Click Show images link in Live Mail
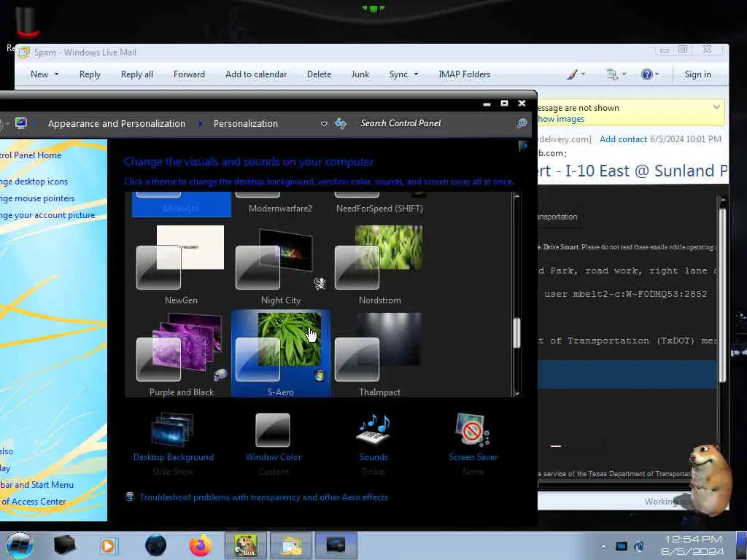Image resolution: width=747 pixels, height=560 pixels. click(x=560, y=119)
